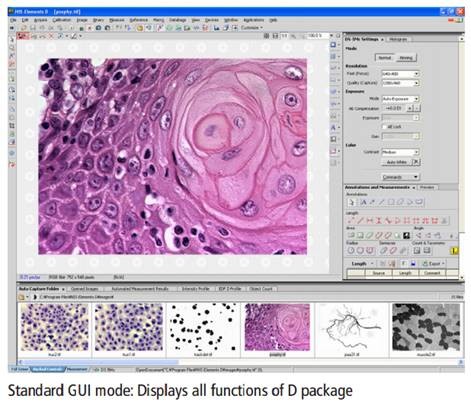The width and height of the screenshot is (471, 405).
Task: Select the line annotation tool
Action: point(382,202)
